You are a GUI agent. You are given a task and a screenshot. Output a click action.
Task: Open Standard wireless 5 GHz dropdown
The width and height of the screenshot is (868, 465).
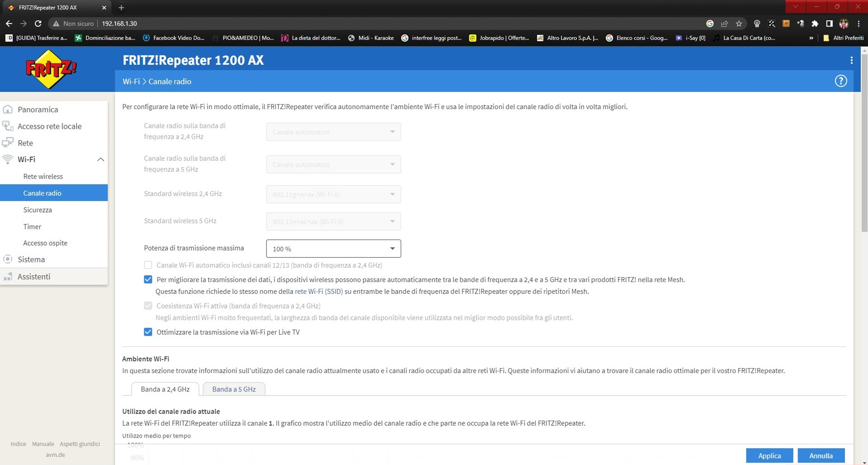333,221
